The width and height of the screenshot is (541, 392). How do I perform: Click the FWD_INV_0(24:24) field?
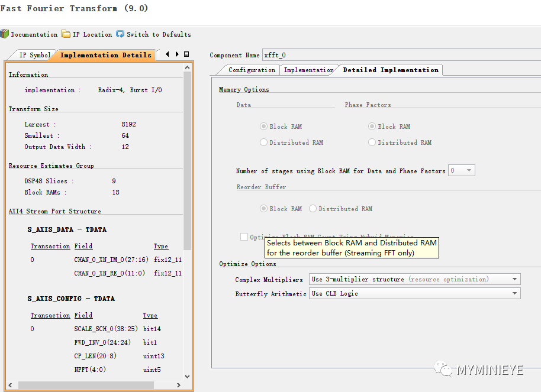click(102, 342)
